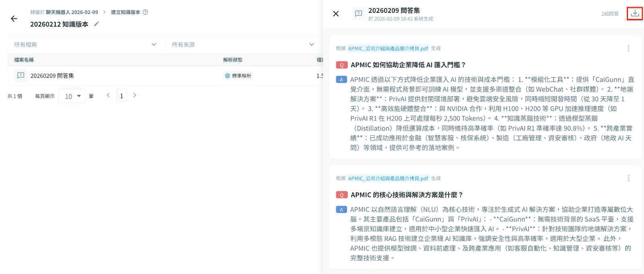Click the 問答集 icon in the panel header

pyautogui.click(x=358, y=14)
